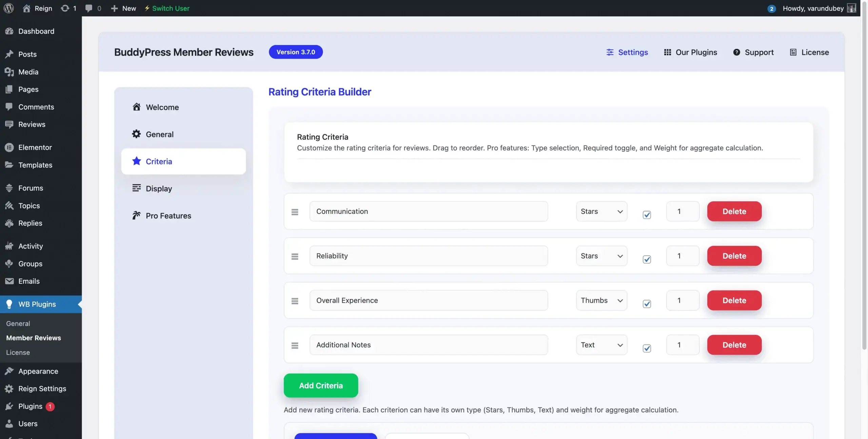Image resolution: width=868 pixels, height=439 pixels.
Task: Click the Media icon in sidebar
Action: (9, 72)
